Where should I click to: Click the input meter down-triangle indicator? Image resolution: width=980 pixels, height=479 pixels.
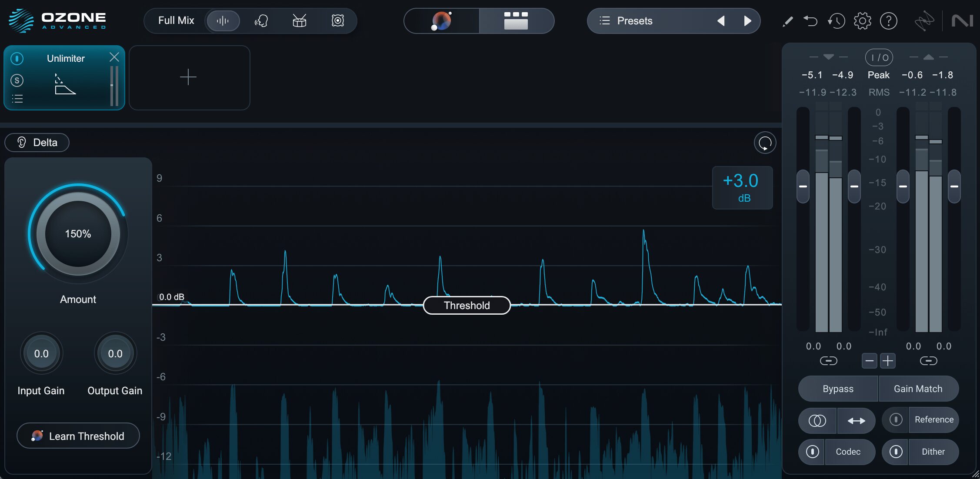(828, 57)
